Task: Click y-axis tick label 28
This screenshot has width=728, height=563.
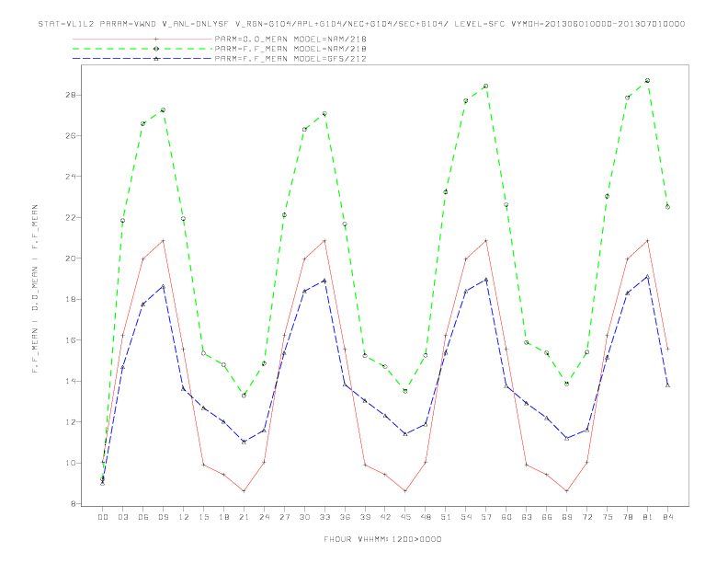Action: click(72, 95)
